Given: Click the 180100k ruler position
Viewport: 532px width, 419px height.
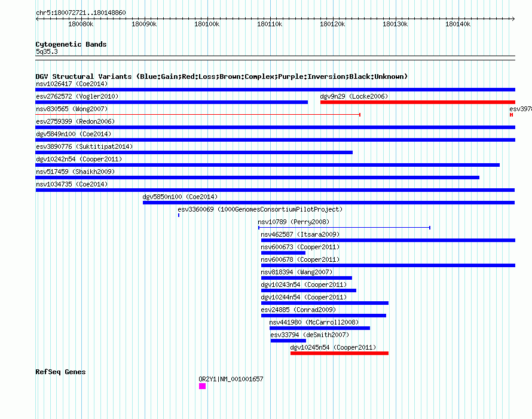Looking at the screenshot, I should pyautogui.click(x=207, y=24).
